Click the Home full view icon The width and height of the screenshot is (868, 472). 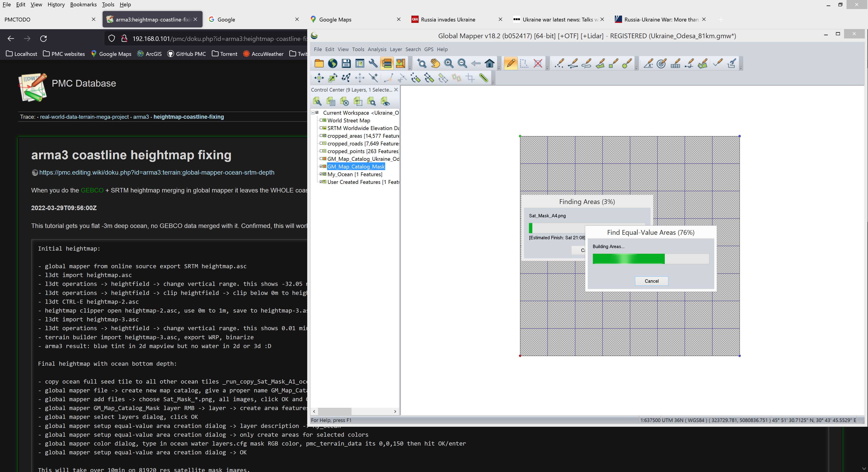(x=490, y=63)
